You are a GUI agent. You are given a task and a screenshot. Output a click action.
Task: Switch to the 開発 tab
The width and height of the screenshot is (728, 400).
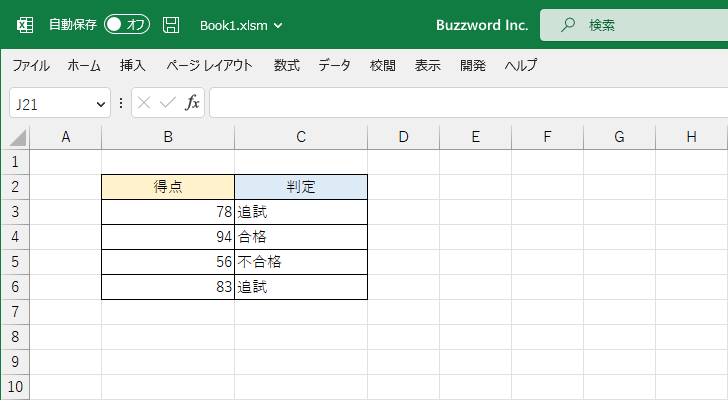point(473,65)
